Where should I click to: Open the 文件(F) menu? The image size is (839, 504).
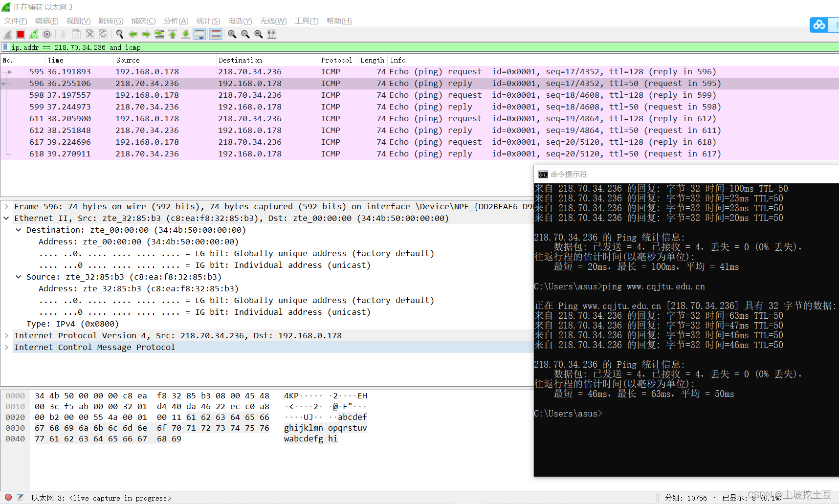(x=16, y=21)
